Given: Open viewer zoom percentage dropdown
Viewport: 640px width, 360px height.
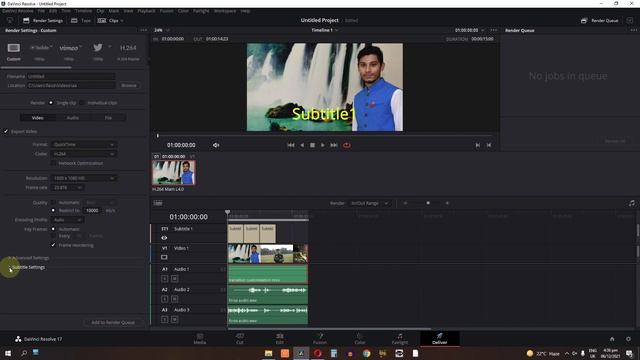Looking at the screenshot, I should [162, 30].
